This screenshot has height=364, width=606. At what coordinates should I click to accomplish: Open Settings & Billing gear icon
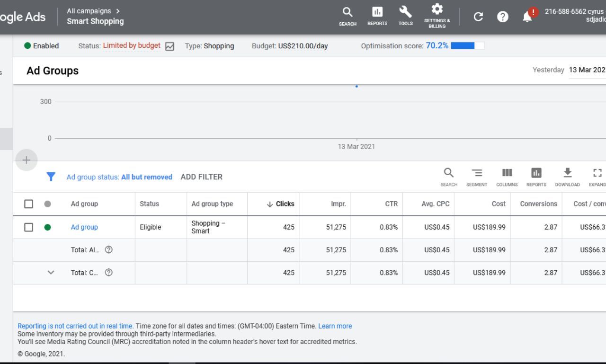437,16
